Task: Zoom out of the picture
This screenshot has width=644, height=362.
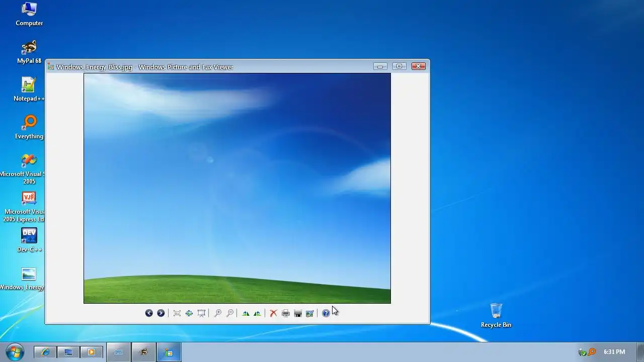Action: click(x=230, y=313)
